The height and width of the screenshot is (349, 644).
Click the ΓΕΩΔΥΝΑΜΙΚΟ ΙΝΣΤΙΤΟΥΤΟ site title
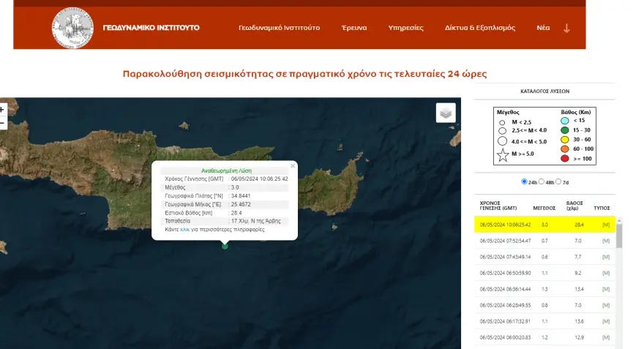click(x=151, y=28)
